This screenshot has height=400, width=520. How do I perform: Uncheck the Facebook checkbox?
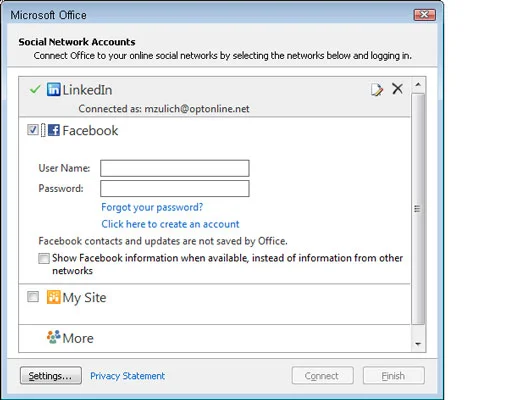(x=33, y=130)
